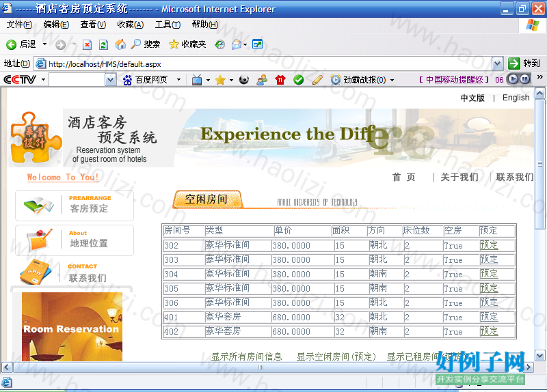Click the red jersey icon
Screen dimensions: 547x392
(280, 80)
